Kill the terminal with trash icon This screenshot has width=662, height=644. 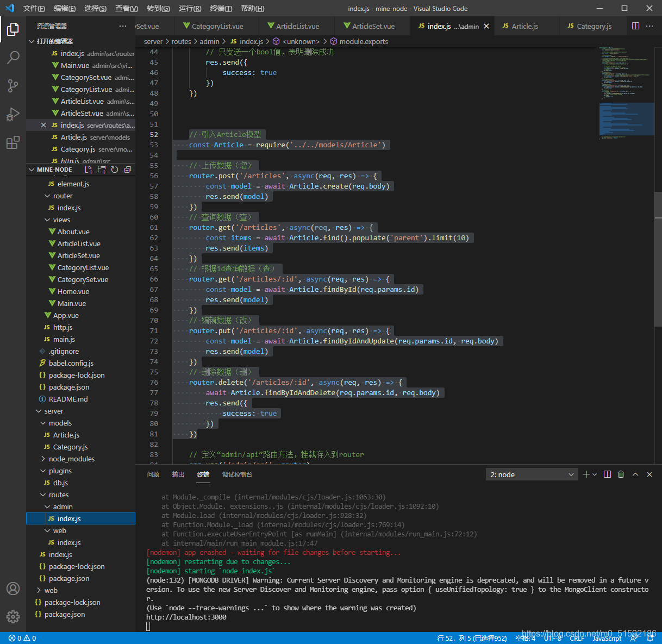coord(621,474)
